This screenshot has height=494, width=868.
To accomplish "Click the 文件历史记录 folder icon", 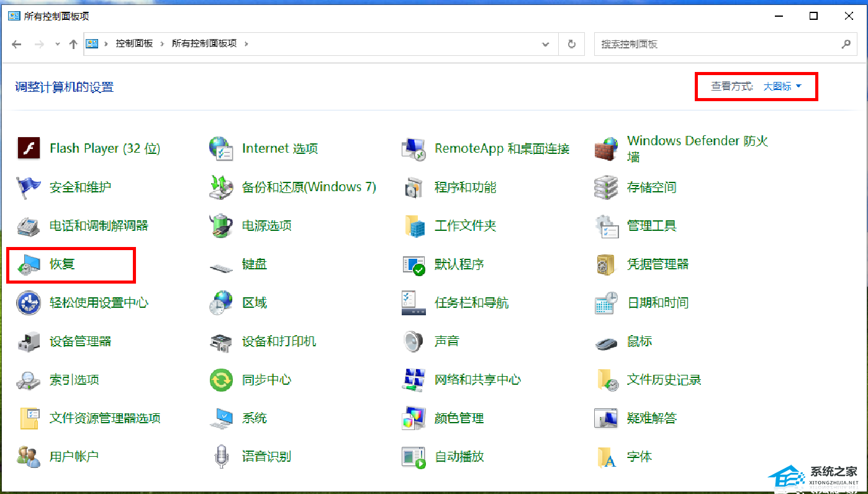I will tap(607, 380).
